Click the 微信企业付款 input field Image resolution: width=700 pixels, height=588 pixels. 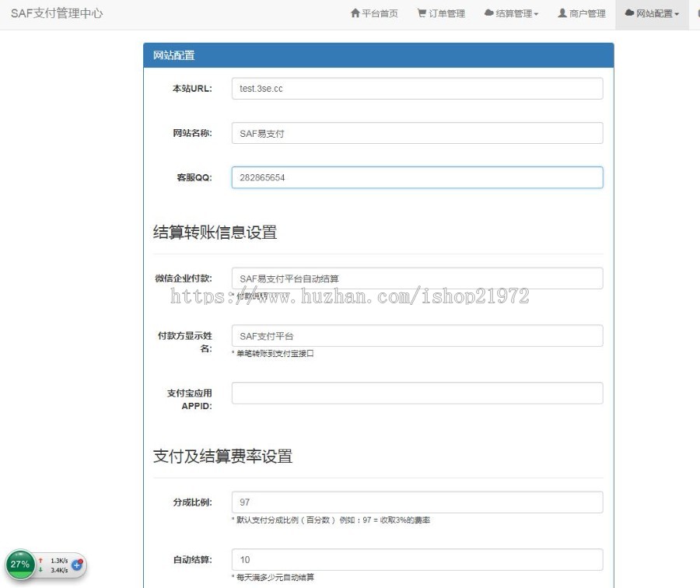pyautogui.click(x=417, y=278)
